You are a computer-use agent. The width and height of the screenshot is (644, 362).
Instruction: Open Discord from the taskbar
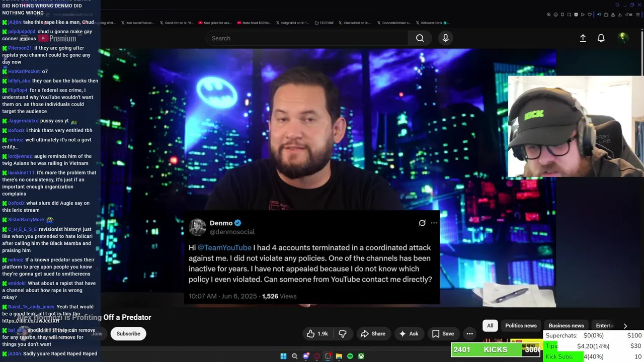(x=305, y=356)
